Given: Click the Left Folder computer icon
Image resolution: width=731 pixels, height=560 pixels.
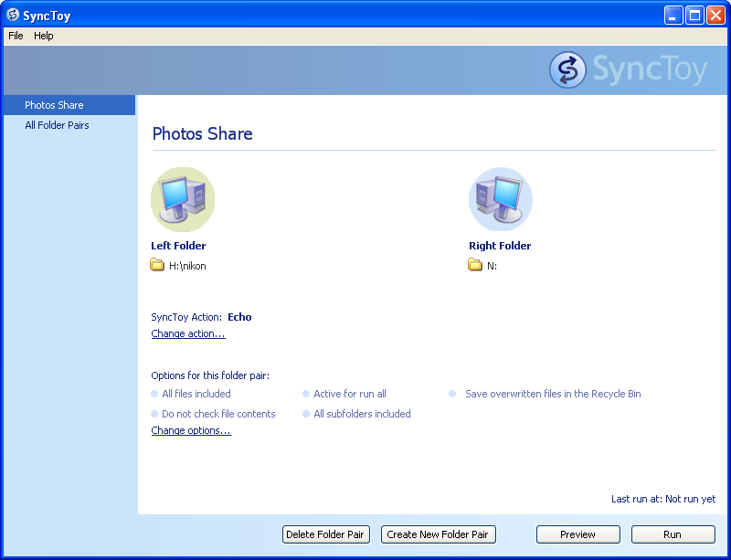Looking at the screenshot, I should coord(183,199).
